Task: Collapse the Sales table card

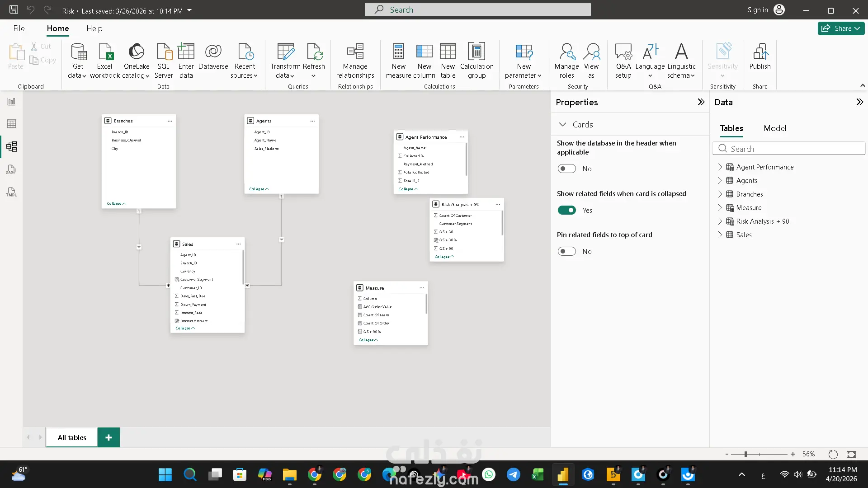Action: point(185,328)
